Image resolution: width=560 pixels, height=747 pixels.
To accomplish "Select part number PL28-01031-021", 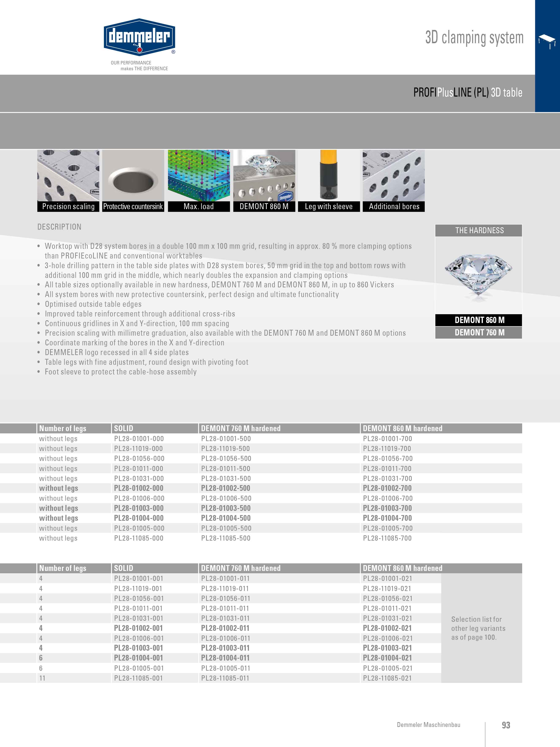I will click(x=388, y=618).
